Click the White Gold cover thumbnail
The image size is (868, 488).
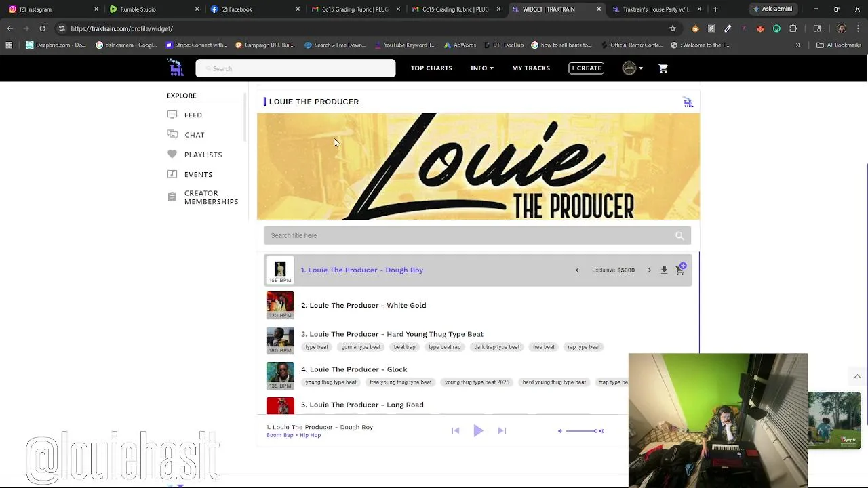click(x=280, y=305)
